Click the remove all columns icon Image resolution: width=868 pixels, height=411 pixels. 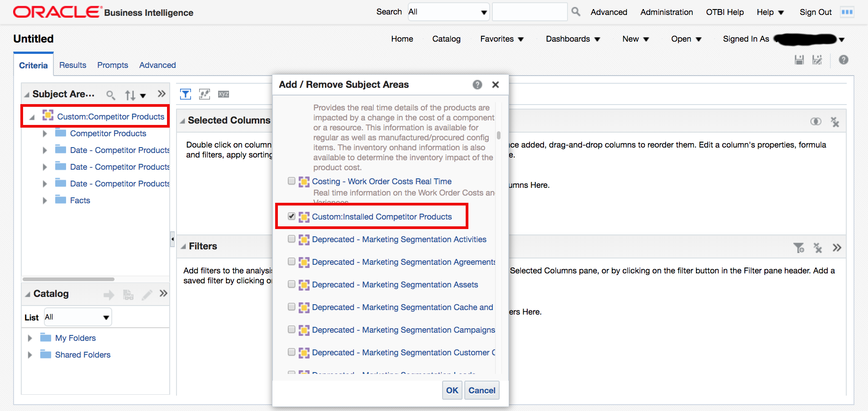pyautogui.click(x=835, y=122)
